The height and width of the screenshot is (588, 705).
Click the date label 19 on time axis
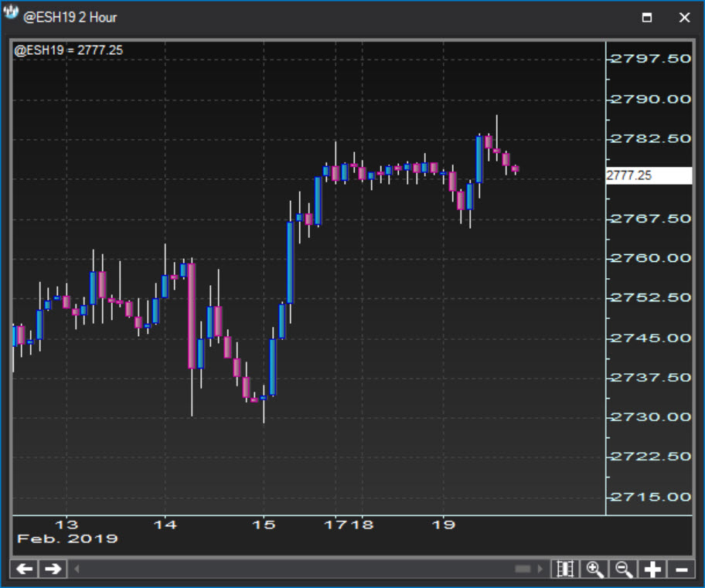point(444,525)
